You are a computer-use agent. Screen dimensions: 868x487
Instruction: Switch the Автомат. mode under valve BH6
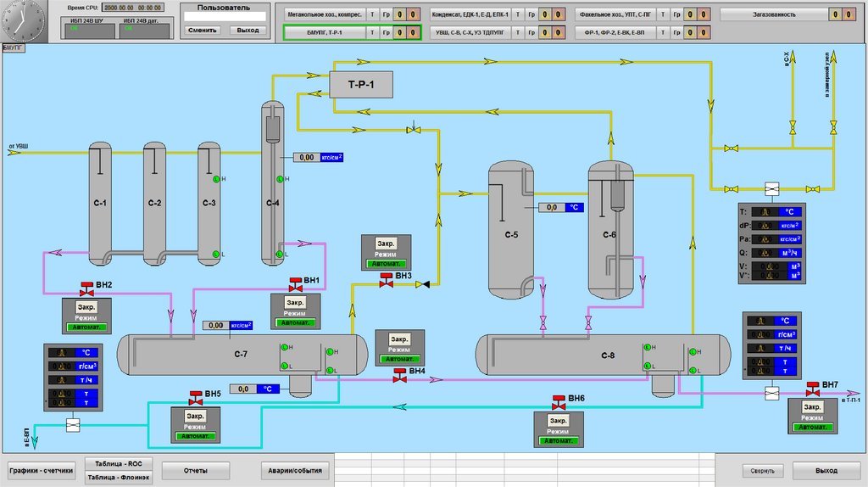click(558, 440)
